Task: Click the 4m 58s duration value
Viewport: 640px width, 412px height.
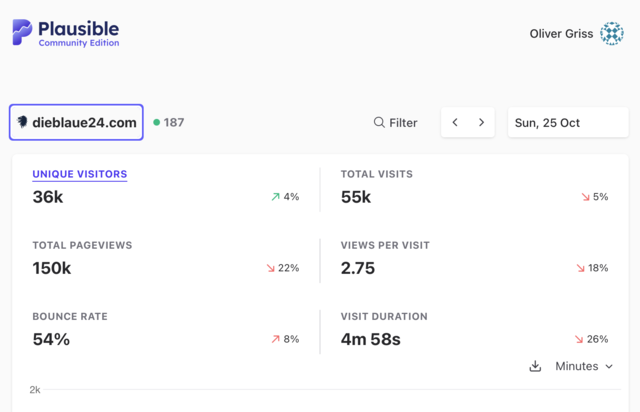Action: tap(371, 339)
